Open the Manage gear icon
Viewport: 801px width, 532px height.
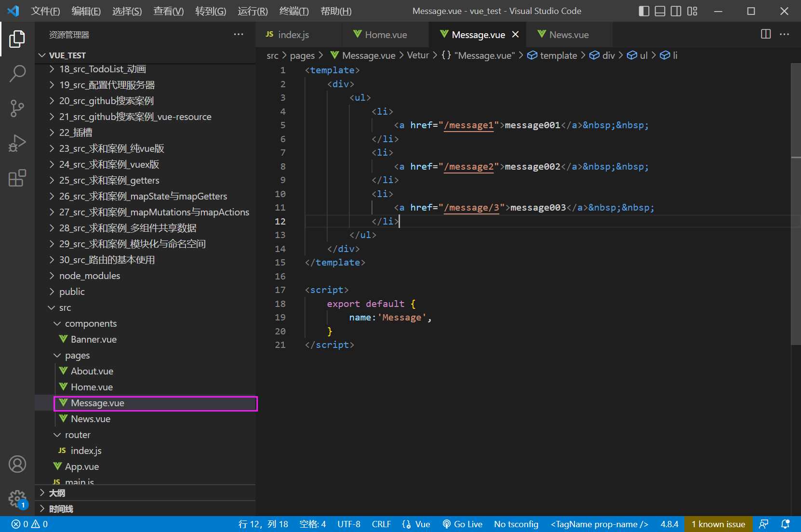(x=17, y=499)
